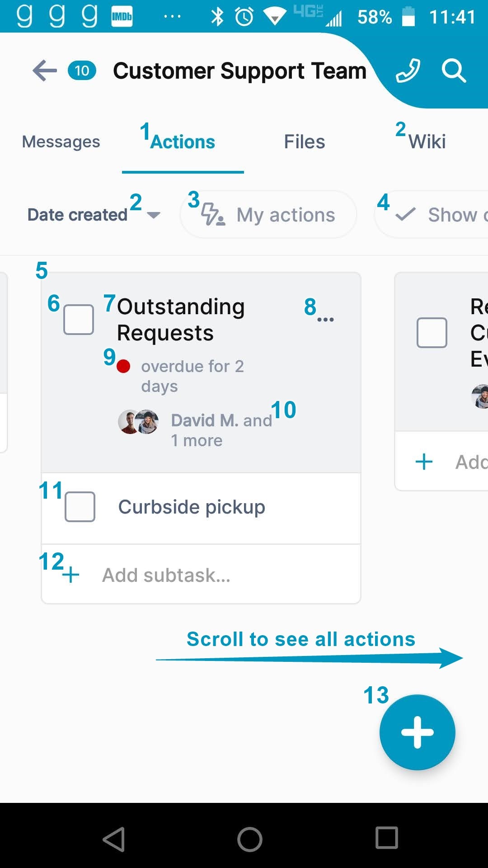Go to the Wiki tab
This screenshot has width=488, height=868.
(x=427, y=142)
